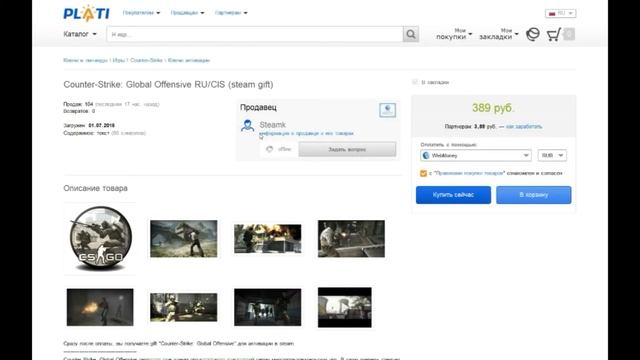Screen dimensions: 640x360
Task: Open the last screenshot thumbnail in first row
Action: 351,239
